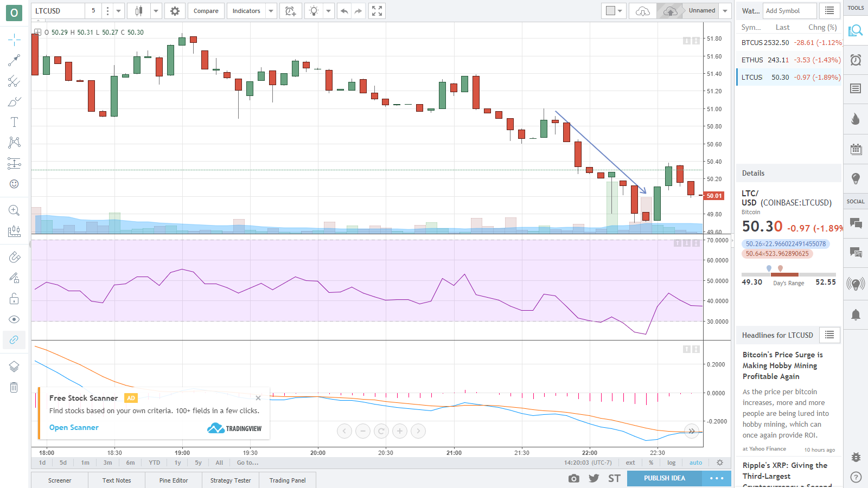Viewport: 868px width, 488px height.
Task: Open the object tree layers icon
Action: [x=14, y=367]
